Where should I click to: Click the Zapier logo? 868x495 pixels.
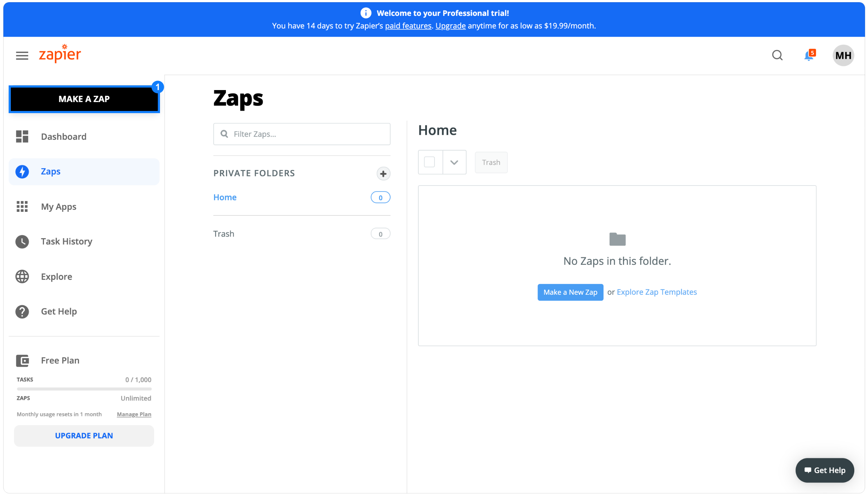(60, 54)
